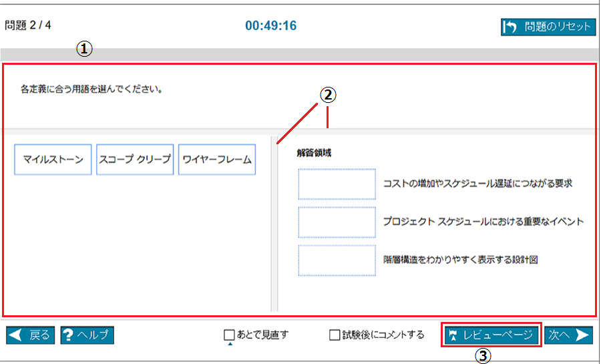
Task: Click the 00:49:16 countdown timer
Action: [270, 26]
